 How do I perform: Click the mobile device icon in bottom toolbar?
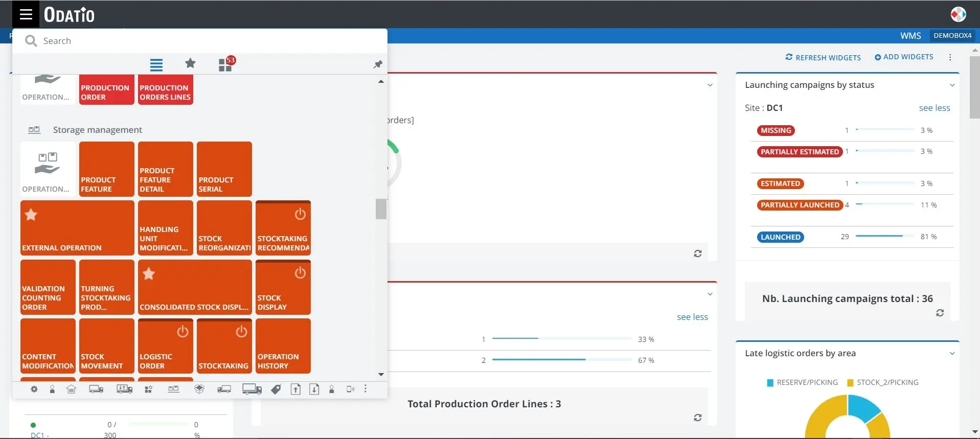350,389
